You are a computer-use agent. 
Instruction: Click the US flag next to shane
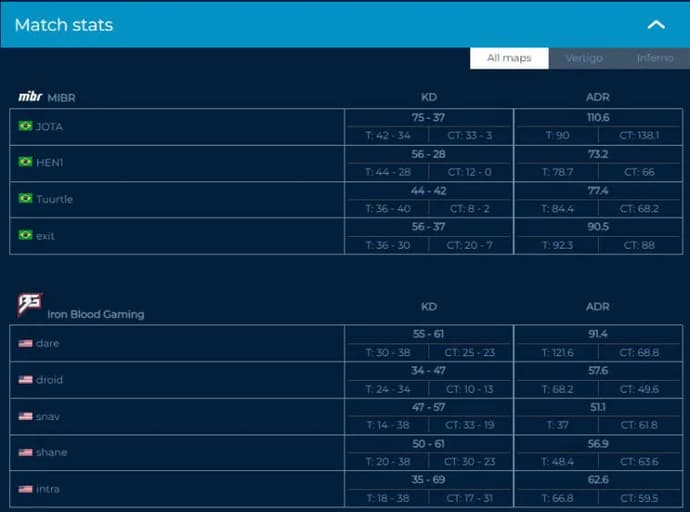[25, 452]
